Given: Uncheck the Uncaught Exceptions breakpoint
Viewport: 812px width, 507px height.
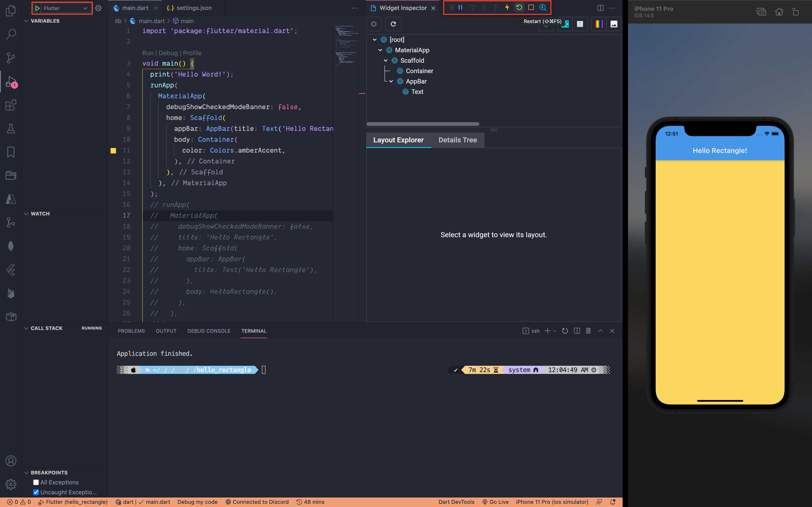Looking at the screenshot, I should tap(36, 492).
